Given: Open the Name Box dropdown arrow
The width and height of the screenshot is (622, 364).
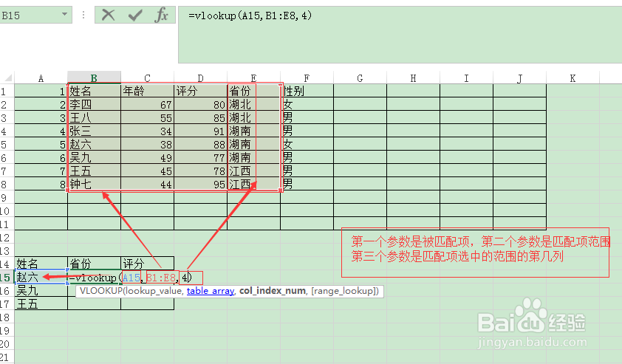Looking at the screenshot, I should pos(64,15).
